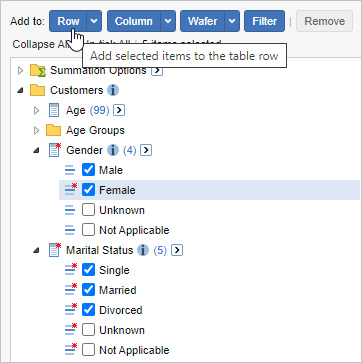Click value icon beside Gender's Not Applicable

(x=70, y=230)
